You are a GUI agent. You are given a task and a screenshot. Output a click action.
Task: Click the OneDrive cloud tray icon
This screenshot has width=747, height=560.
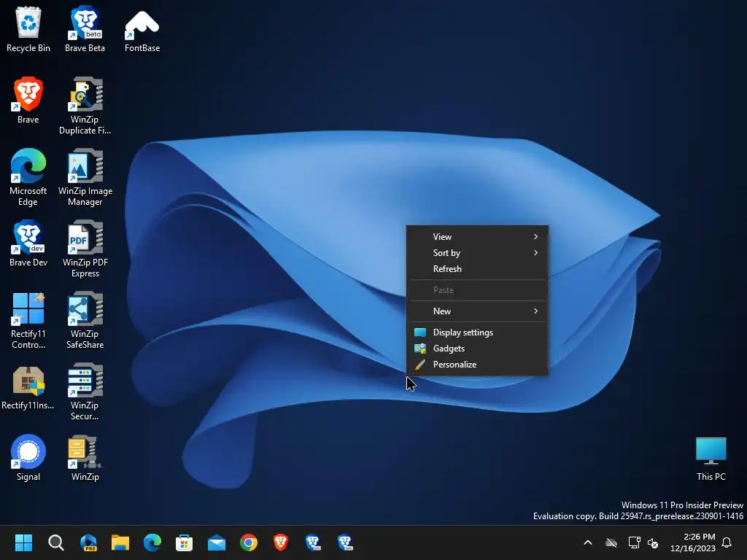click(x=611, y=542)
